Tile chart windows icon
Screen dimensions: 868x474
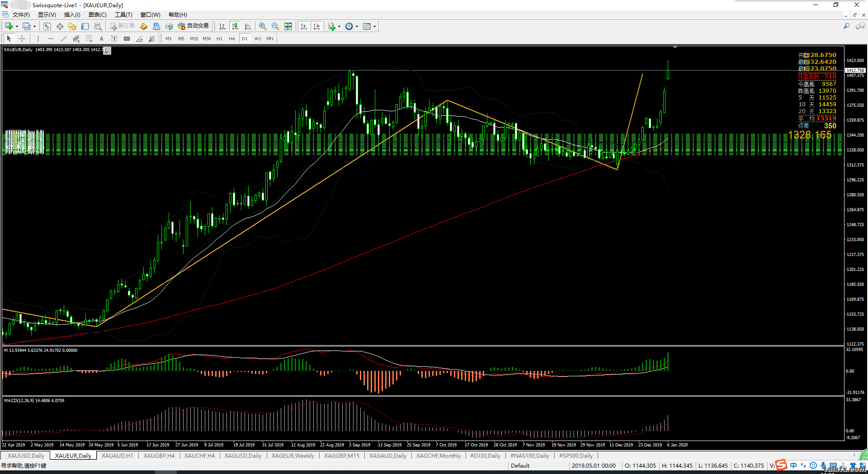288,26
